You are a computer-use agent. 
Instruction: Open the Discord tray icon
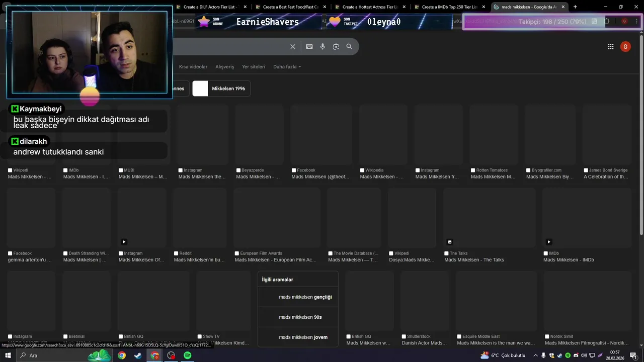click(x=576, y=355)
